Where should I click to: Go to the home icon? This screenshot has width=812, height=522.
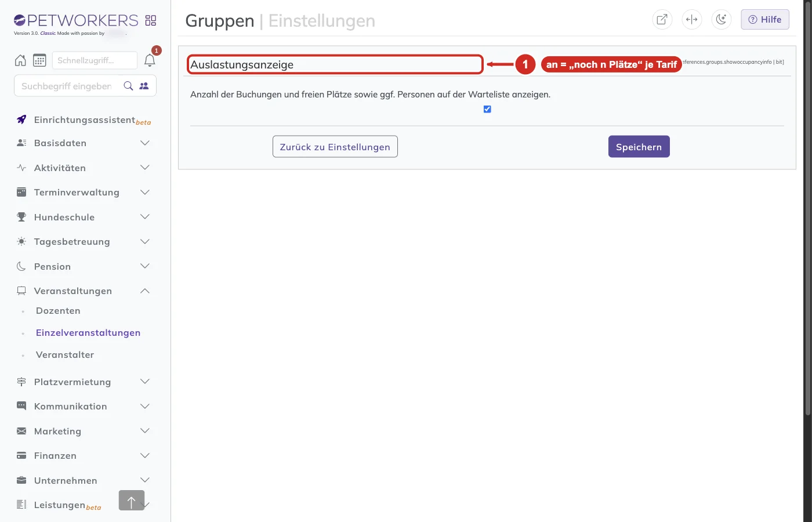20,60
